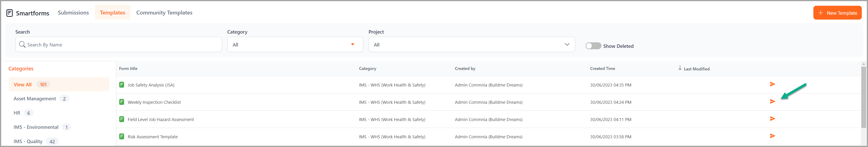Expand the Project dropdown
The image size is (868, 147).
(x=471, y=44)
